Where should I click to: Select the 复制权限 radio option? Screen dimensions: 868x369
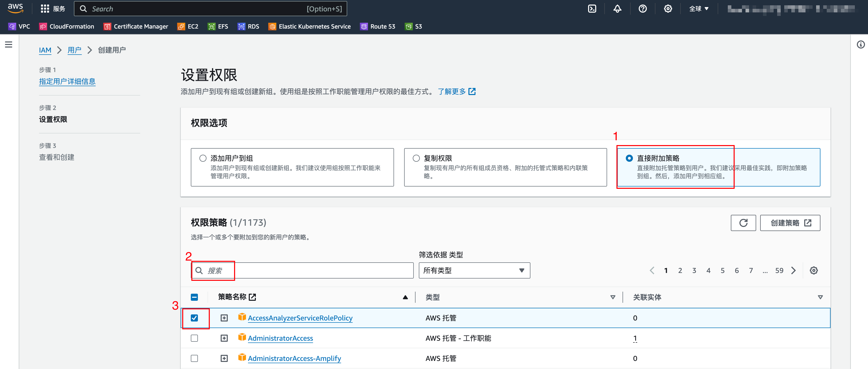click(416, 158)
